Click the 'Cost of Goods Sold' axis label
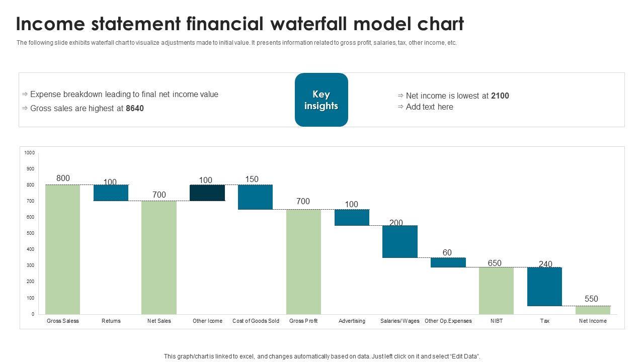This screenshot has width=644, height=362. (256, 321)
